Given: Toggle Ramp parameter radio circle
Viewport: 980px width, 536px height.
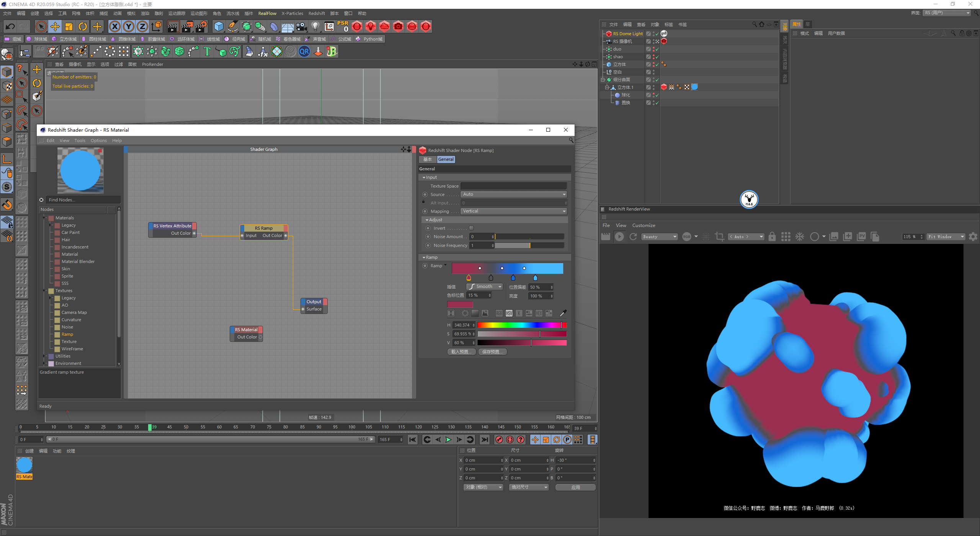Looking at the screenshot, I should (x=425, y=266).
